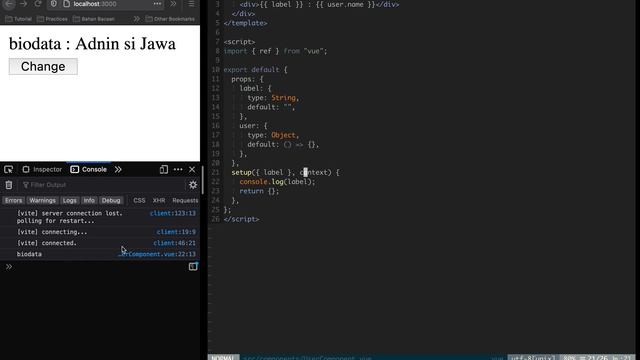Open client:123:13 source link
Image resolution: width=640 pixels, height=360 pixels.
[x=173, y=213]
